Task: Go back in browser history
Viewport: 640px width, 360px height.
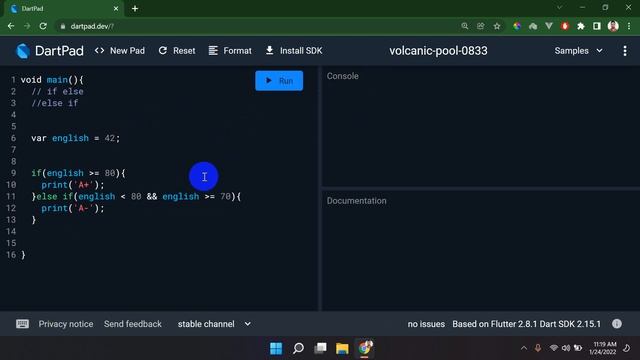Action: click(x=11, y=26)
